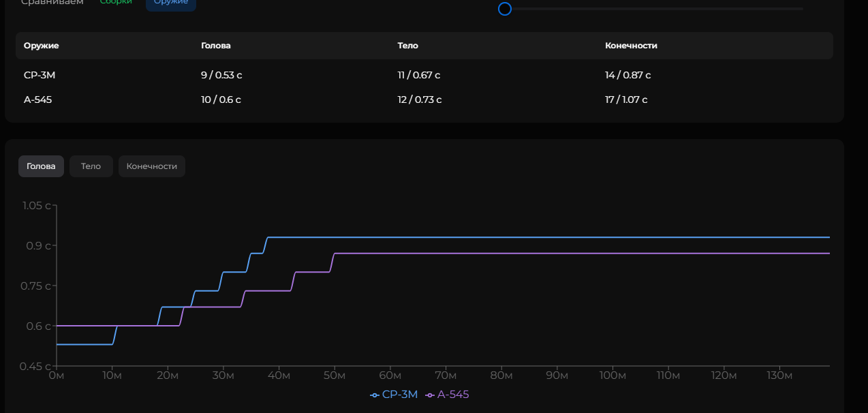The height and width of the screenshot is (413, 868).
Task: Select the Оружие comparison mode
Action: pos(170,3)
